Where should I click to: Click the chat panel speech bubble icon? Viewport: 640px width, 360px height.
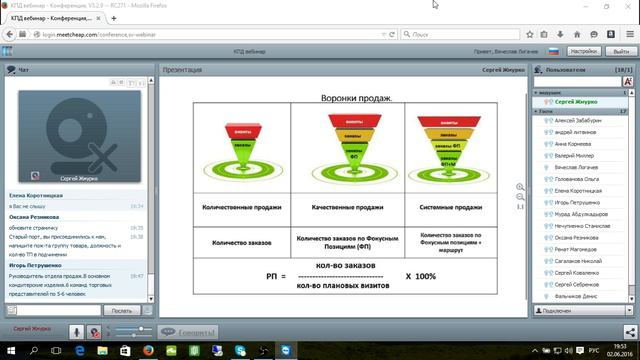[x=11, y=70]
